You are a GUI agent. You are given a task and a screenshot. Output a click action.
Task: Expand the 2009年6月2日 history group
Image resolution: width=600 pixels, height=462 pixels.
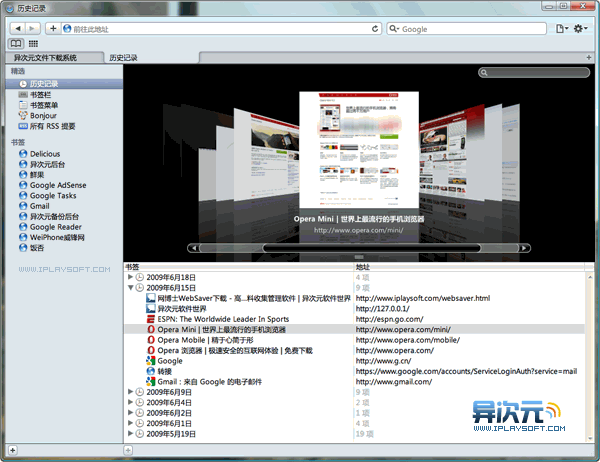click(x=130, y=413)
